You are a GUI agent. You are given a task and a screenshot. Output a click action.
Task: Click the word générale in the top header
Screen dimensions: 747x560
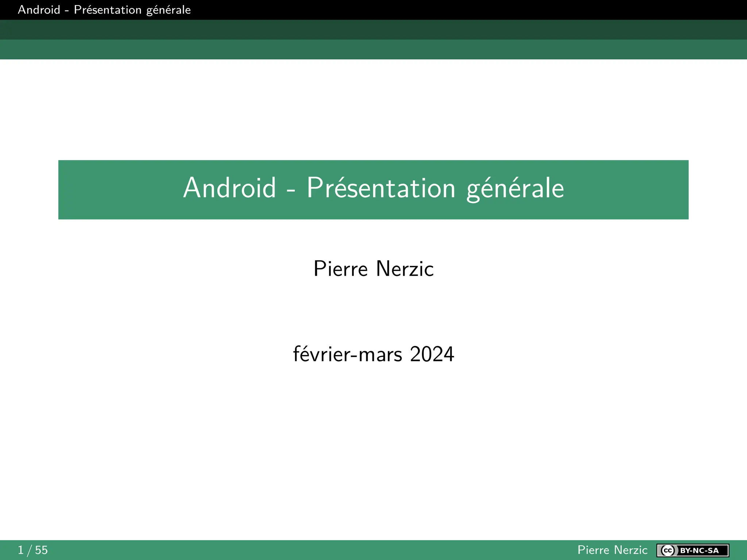coord(168,10)
